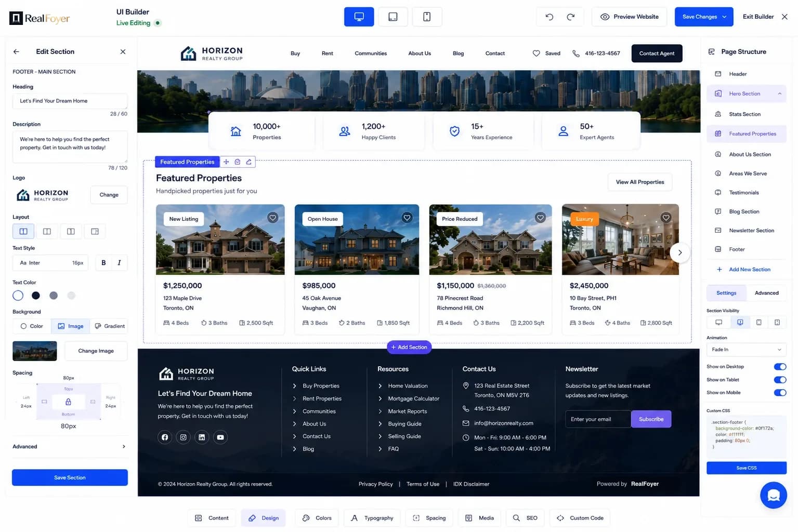The width and height of the screenshot is (798, 532).
Task: Open Facebook icon in footer
Action: coord(165,437)
